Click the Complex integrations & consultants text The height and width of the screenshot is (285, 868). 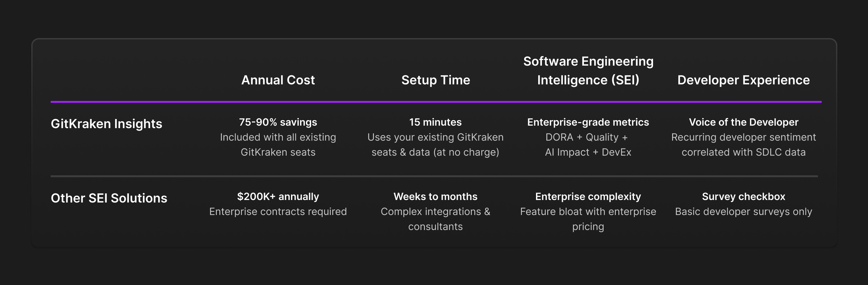[x=435, y=219]
